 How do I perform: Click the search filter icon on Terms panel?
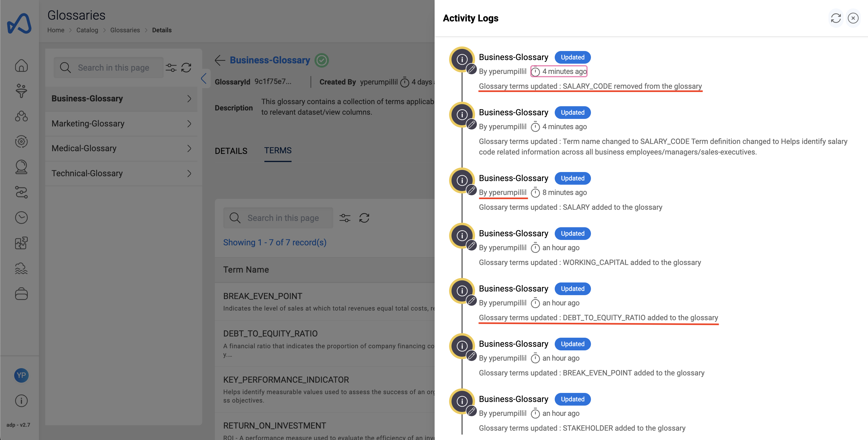click(x=345, y=218)
